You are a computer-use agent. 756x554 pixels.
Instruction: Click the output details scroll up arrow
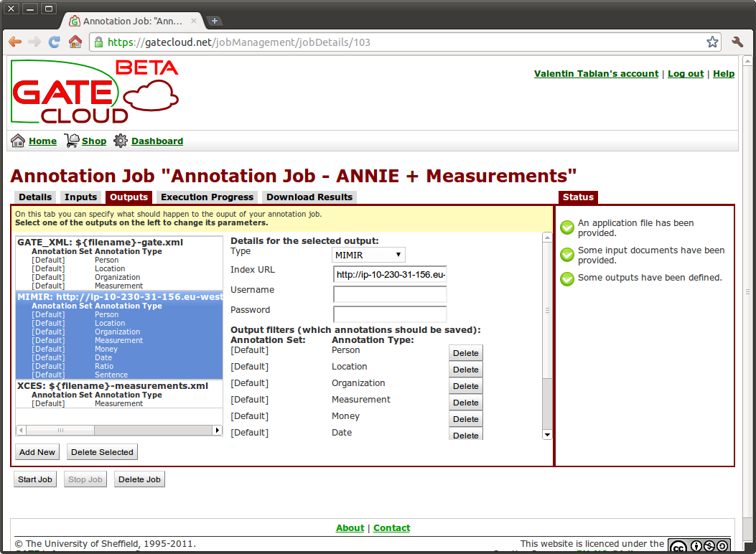pos(547,237)
